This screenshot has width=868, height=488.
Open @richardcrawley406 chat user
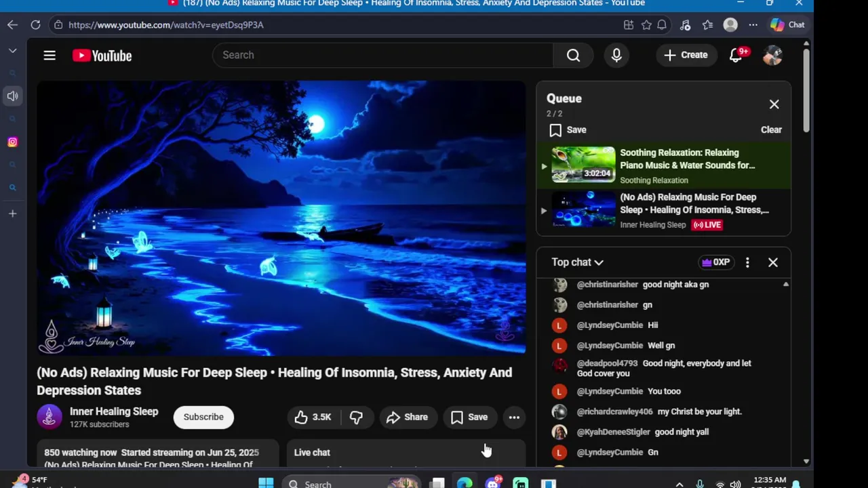pyautogui.click(x=614, y=411)
